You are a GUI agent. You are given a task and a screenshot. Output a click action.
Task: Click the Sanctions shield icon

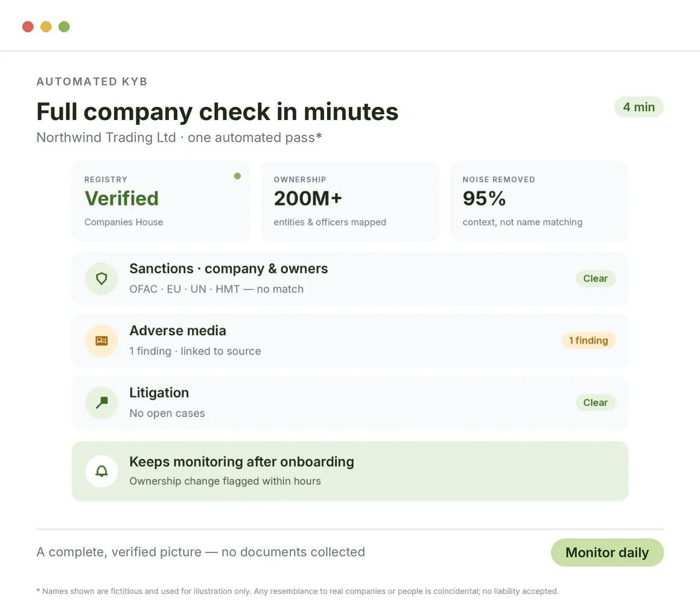[x=102, y=279]
